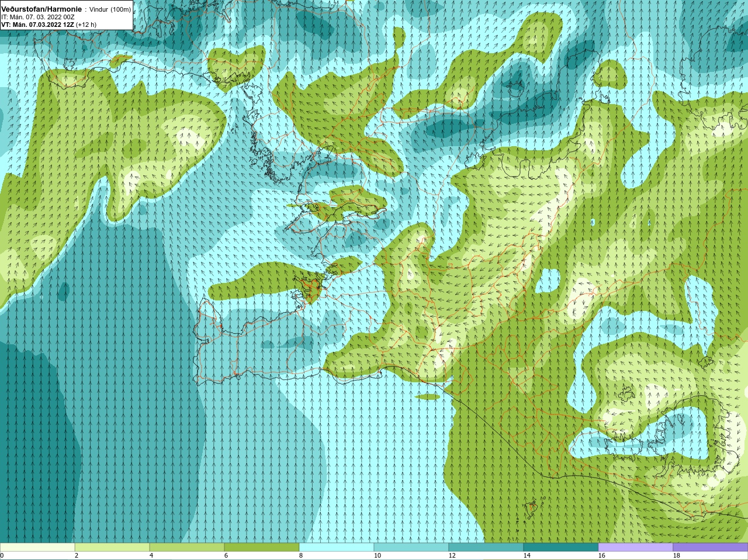The image size is (748, 560).
Task: Pick the 14–16 dark teal legend swatch
Action: coord(561,547)
